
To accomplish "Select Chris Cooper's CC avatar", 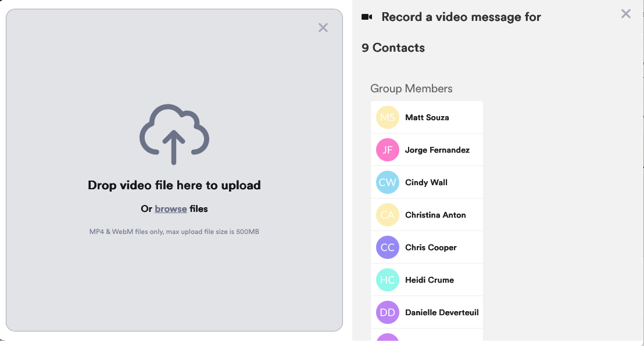I will pos(387,247).
